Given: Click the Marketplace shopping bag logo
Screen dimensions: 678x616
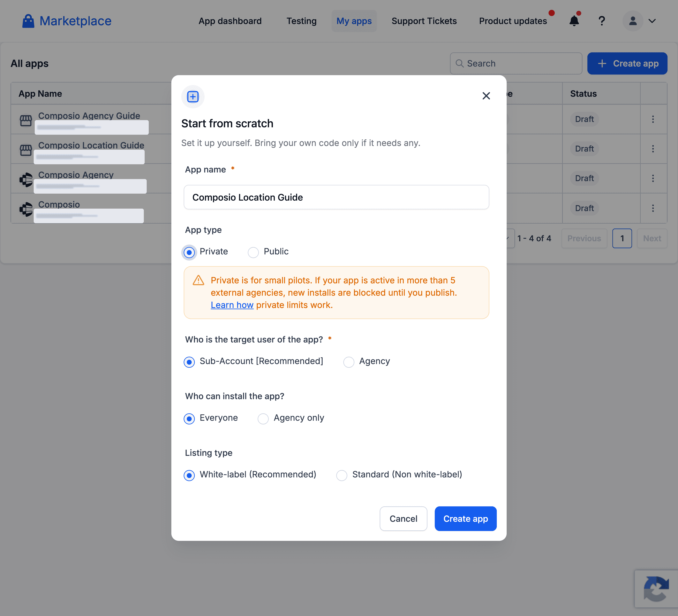Looking at the screenshot, I should click(28, 21).
